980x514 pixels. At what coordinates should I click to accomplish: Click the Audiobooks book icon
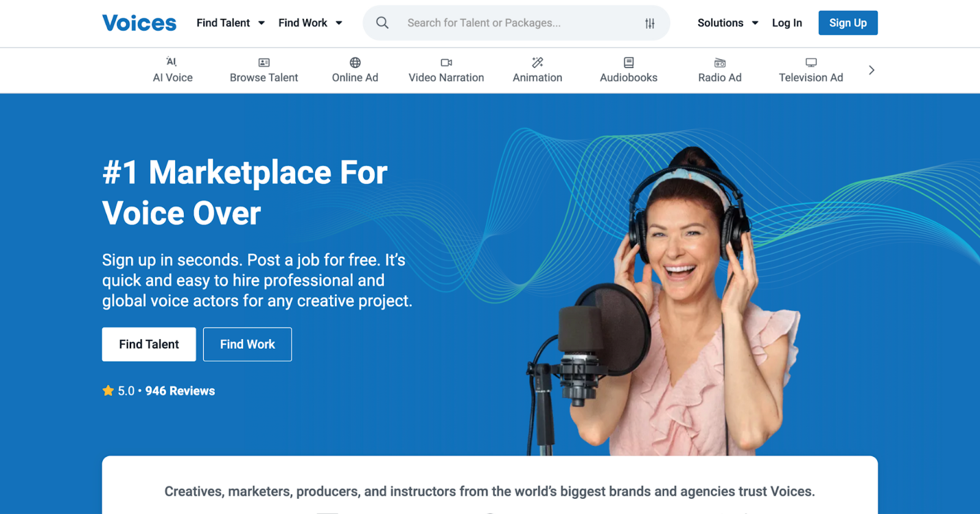tap(629, 62)
